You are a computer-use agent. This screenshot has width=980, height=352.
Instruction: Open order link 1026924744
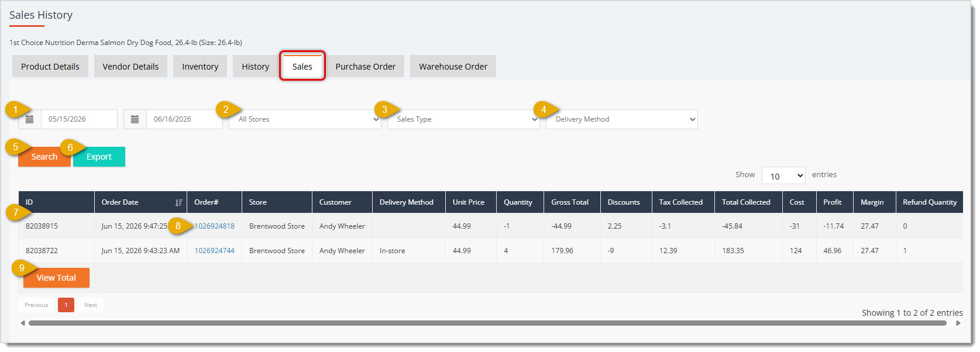tap(215, 251)
